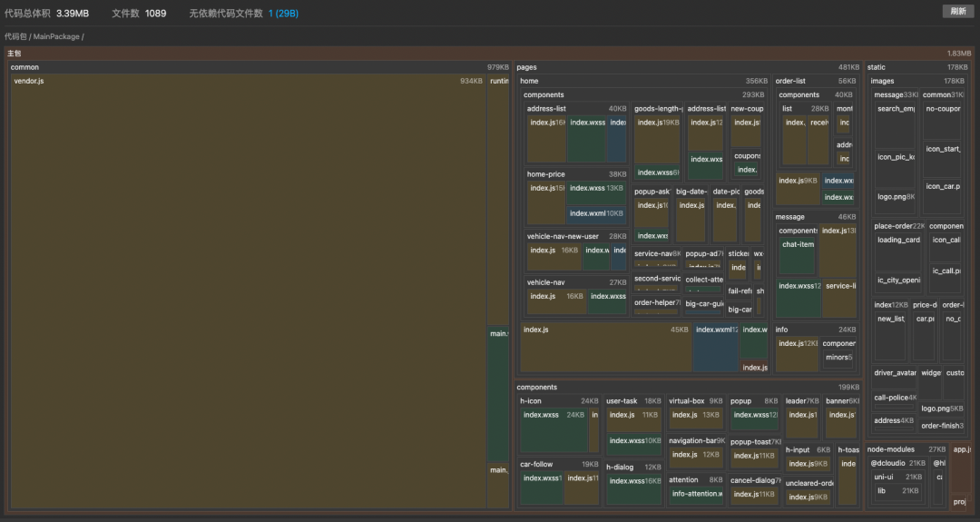
Task: Open the components 199KB folder header
Action: [x=688, y=388]
